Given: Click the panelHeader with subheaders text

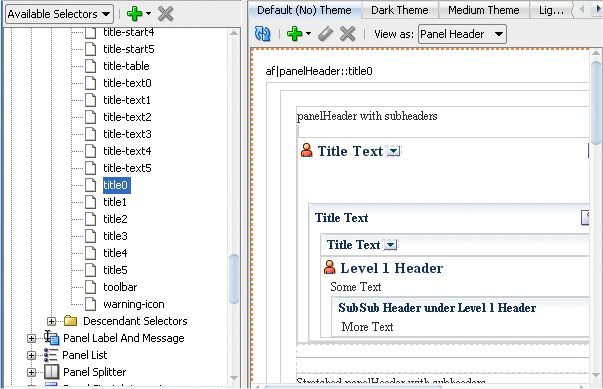Looking at the screenshot, I should [367, 116].
